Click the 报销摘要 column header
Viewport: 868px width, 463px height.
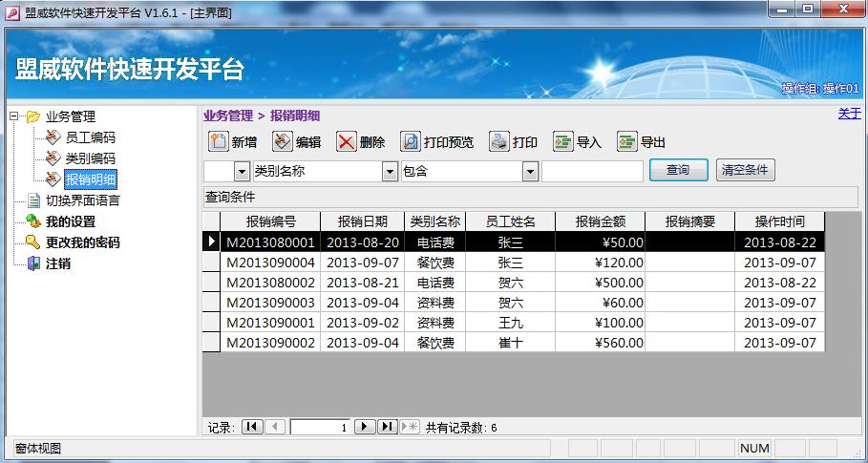[x=690, y=221]
